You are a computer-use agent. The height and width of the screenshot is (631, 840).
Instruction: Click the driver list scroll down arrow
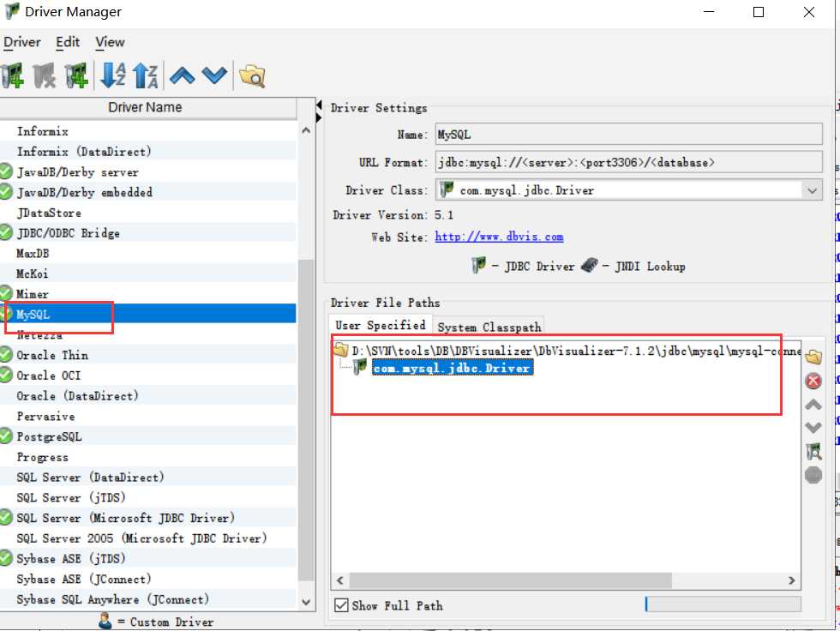306,602
